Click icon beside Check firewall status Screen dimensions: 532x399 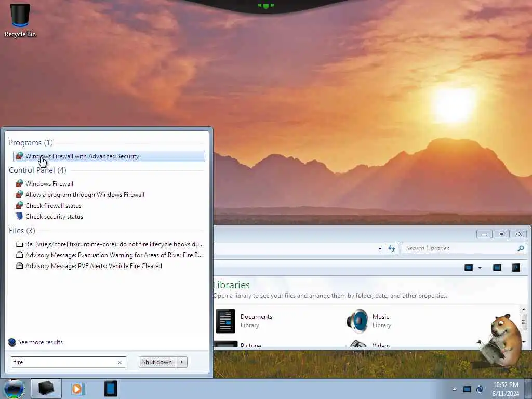[19, 205]
